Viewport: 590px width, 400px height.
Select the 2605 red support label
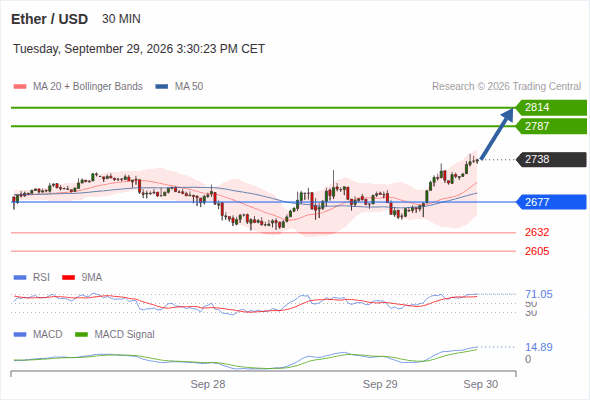[x=537, y=251]
